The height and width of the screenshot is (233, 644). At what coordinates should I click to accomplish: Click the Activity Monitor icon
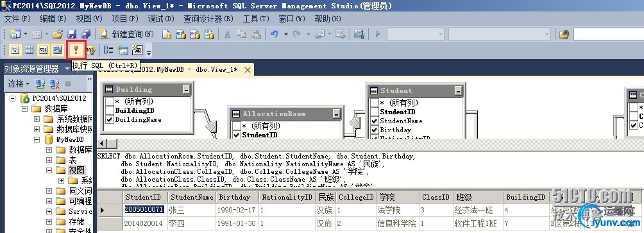click(x=359, y=34)
